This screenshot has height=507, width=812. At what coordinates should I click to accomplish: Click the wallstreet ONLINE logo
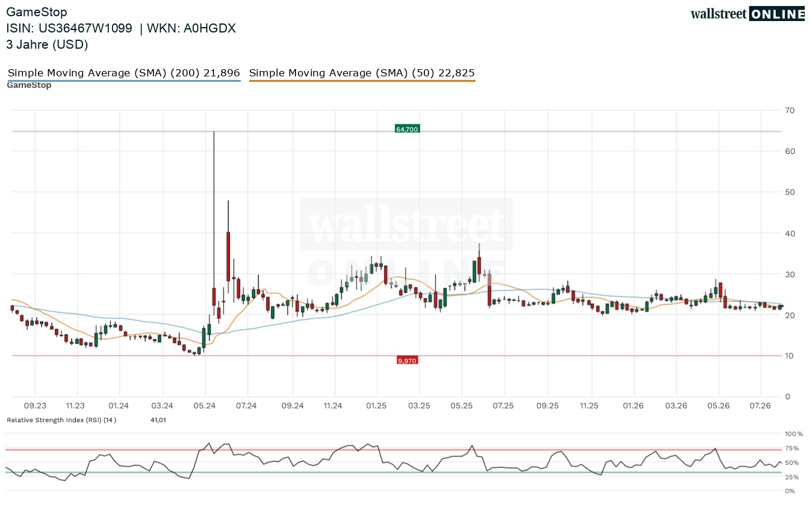(748, 14)
